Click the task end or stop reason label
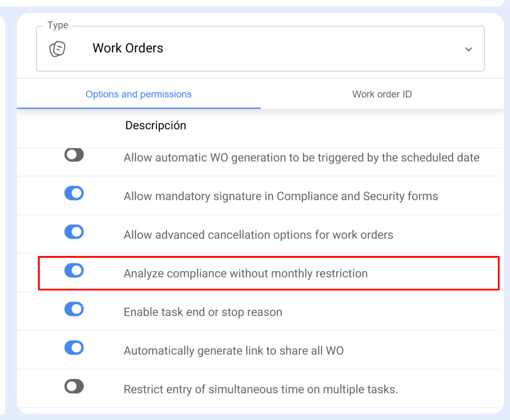 pyautogui.click(x=203, y=312)
